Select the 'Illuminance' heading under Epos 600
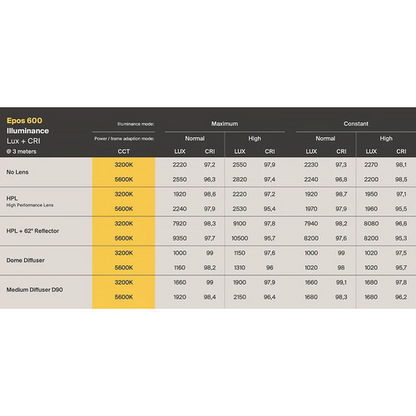Image resolution: width=416 pixels, height=416 pixels. tap(28, 131)
